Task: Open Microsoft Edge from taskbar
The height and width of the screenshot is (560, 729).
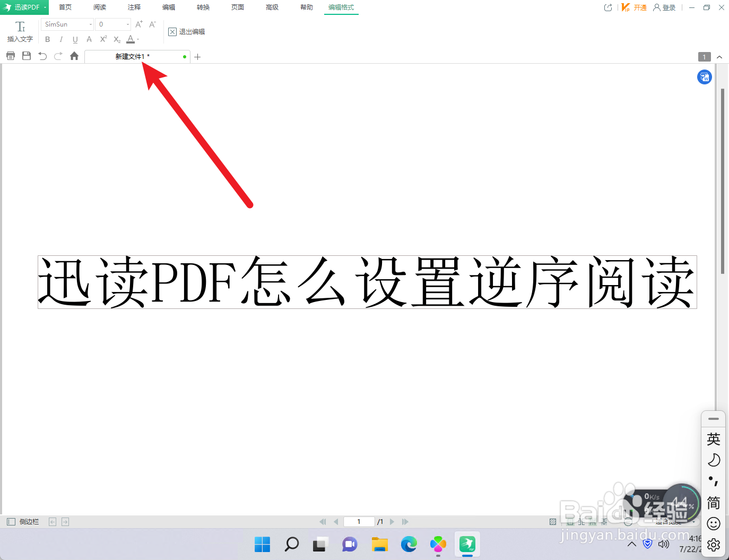Action: pyautogui.click(x=409, y=544)
